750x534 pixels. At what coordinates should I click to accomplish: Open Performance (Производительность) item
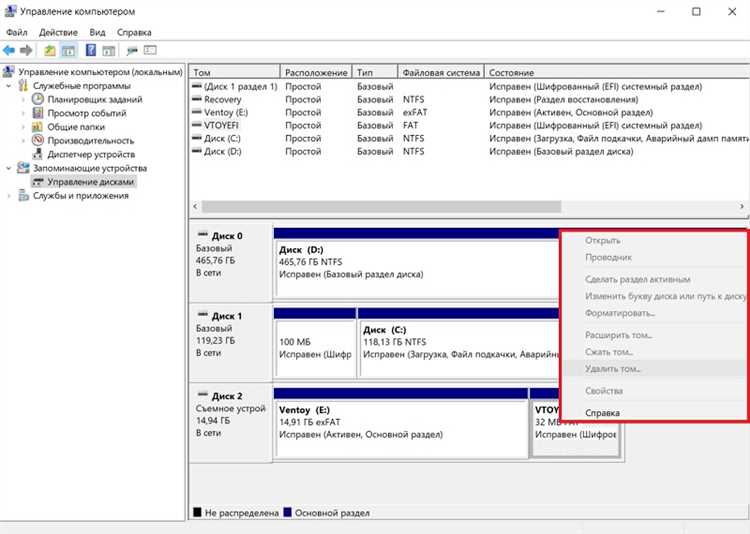[x=90, y=141]
